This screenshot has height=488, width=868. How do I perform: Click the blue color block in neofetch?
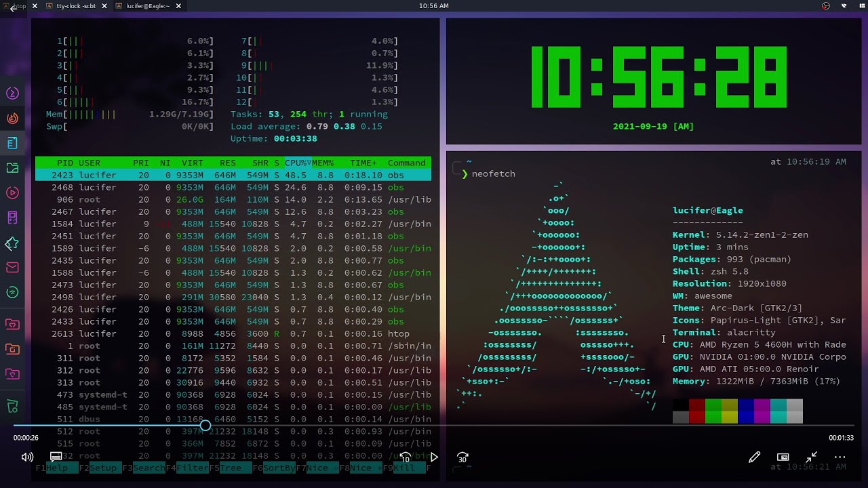click(746, 411)
